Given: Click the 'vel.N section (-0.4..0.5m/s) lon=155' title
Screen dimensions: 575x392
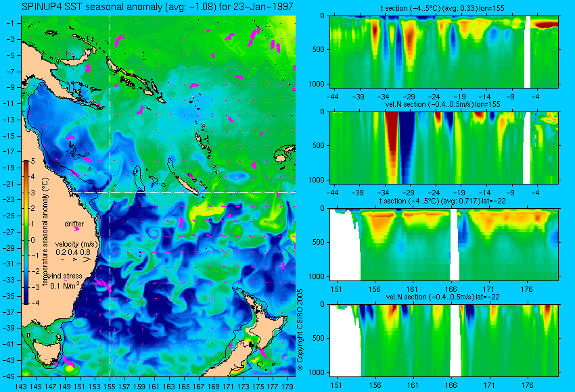Looking at the screenshot, I should click(x=442, y=104).
